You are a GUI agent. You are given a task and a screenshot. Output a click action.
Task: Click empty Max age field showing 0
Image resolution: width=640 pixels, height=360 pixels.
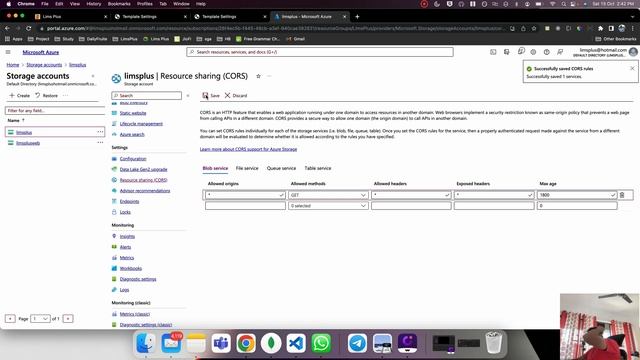click(x=577, y=206)
